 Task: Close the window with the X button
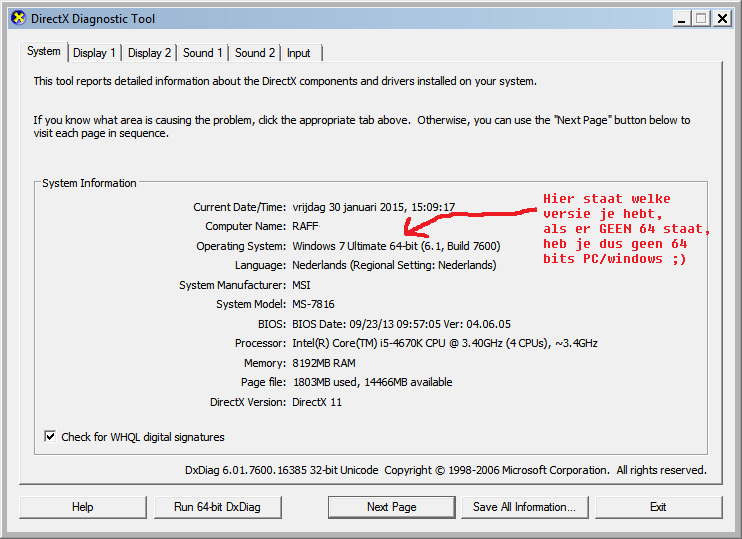[x=723, y=19]
